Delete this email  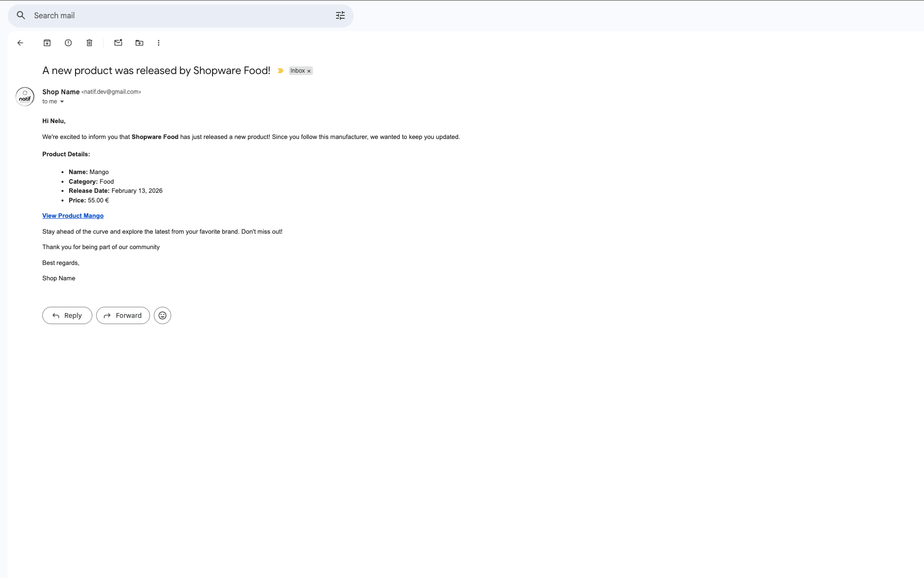coord(89,43)
